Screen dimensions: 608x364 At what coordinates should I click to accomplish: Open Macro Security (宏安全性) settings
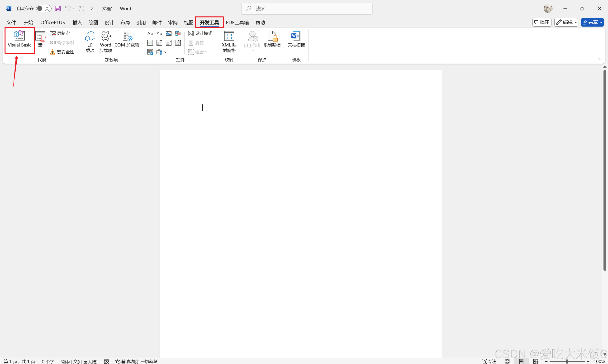(x=62, y=52)
